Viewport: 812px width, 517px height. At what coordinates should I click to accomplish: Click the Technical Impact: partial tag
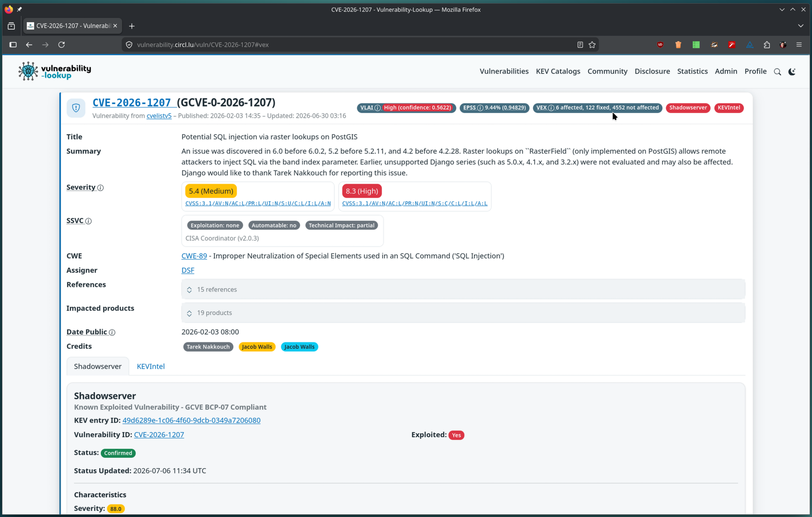click(x=341, y=226)
